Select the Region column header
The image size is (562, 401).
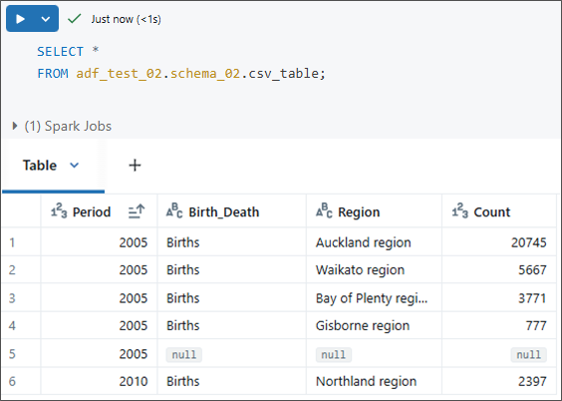374,211
